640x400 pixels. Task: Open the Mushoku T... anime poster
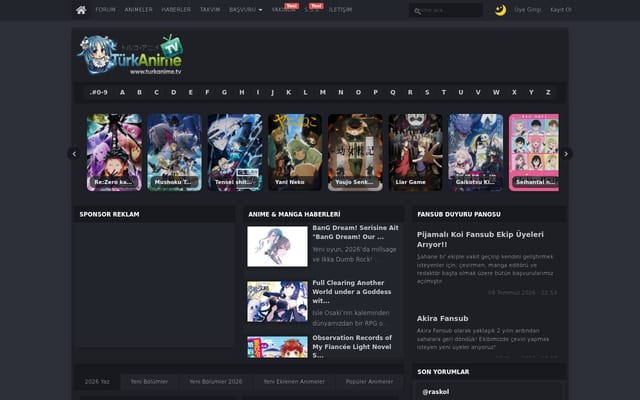point(174,152)
